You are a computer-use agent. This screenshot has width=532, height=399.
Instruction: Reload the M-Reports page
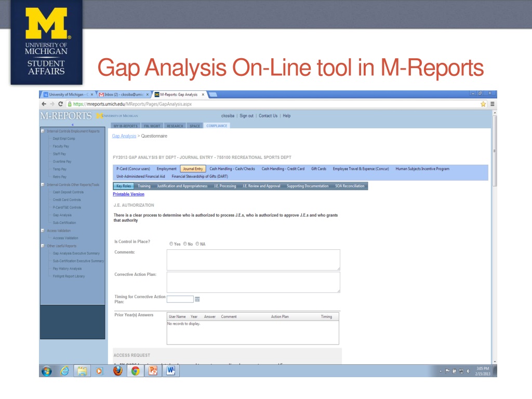tap(61, 104)
